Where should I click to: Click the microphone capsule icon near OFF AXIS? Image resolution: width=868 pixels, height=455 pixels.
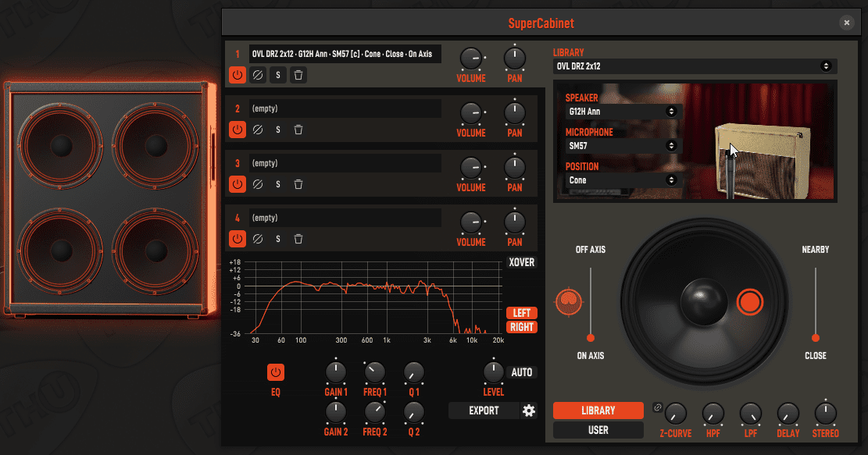click(568, 301)
